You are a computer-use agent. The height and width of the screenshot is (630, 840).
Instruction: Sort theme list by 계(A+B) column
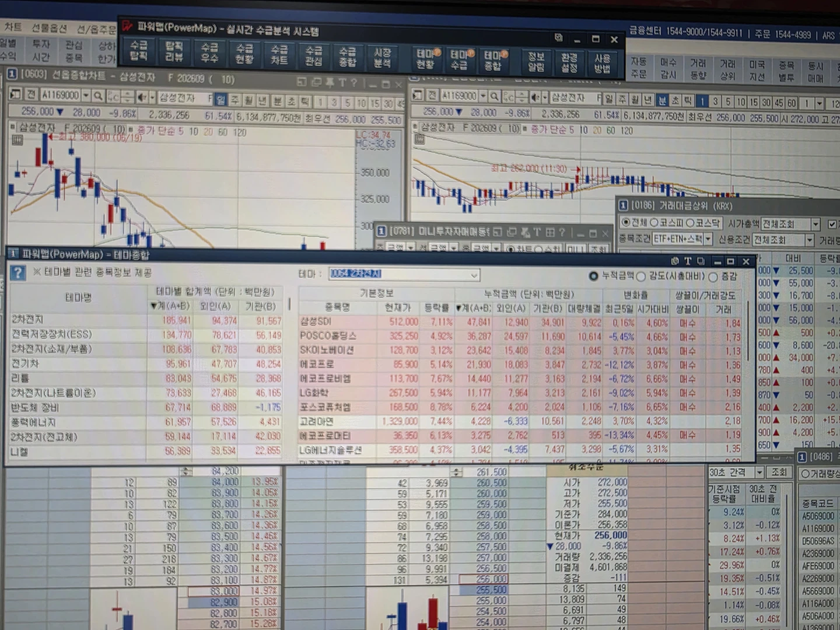pos(170,306)
